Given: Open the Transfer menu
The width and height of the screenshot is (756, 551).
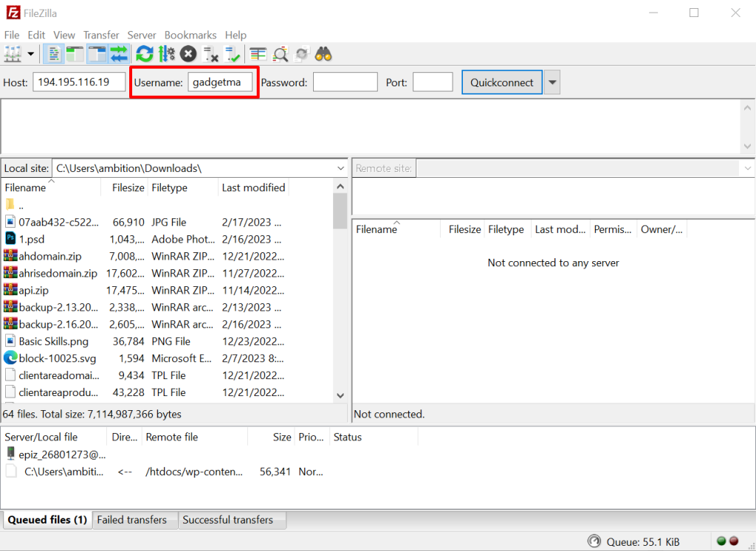Looking at the screenshot, I should tap(101, 35).
